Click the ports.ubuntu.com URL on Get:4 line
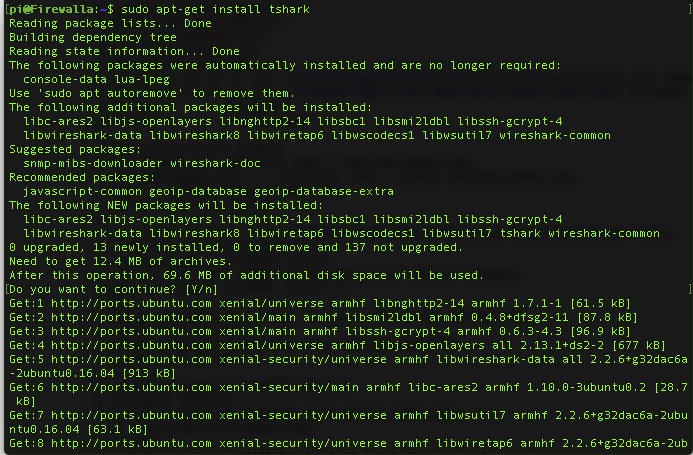The width and height of the screenshot is (693, 455). [x=131, y=345]
